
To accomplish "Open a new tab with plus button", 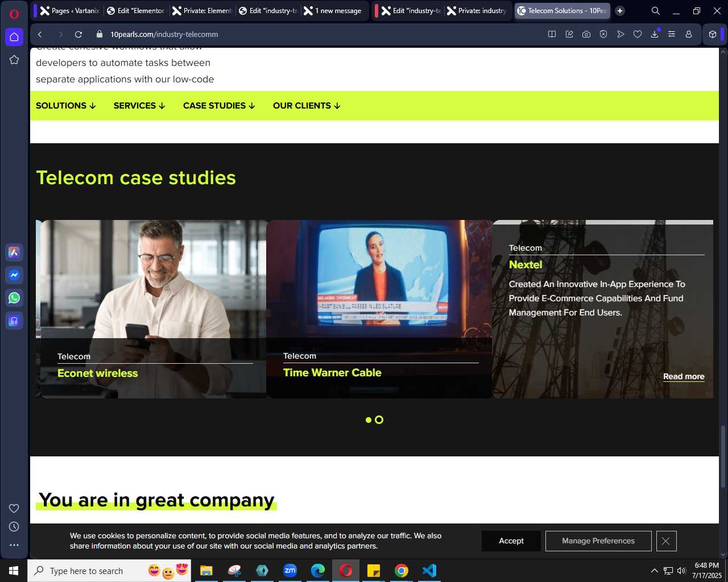I will pyautogui.click(x=620, y=11).
